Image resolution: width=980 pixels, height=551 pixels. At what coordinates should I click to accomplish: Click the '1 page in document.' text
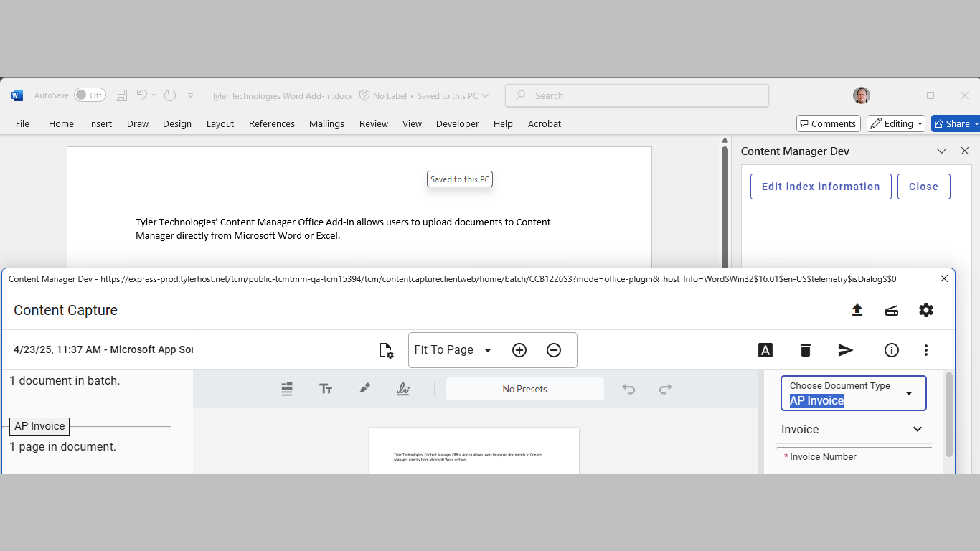tap(62, 446)
